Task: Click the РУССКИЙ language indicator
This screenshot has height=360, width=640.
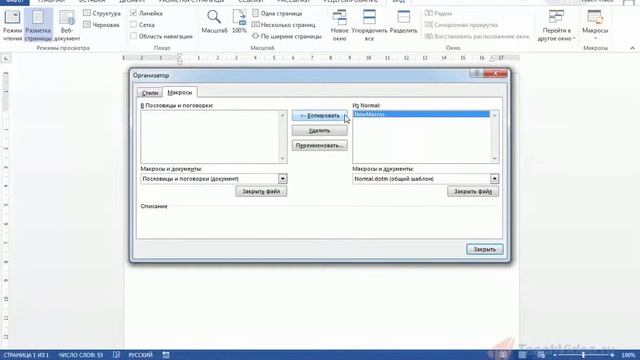Action: [140, 355]
